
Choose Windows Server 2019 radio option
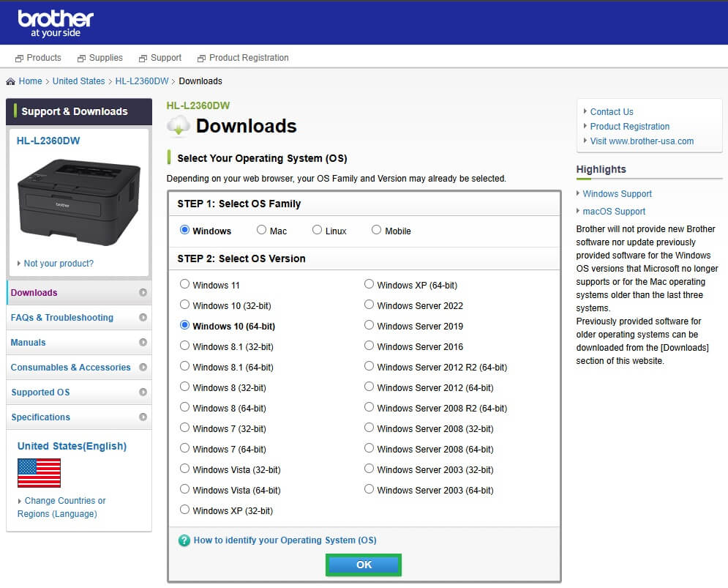pyautogui.click(x=369, y=325)
